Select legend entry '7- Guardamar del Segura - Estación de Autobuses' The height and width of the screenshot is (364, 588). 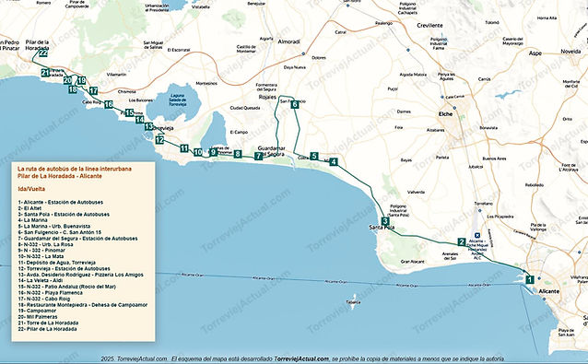point(77,239)
